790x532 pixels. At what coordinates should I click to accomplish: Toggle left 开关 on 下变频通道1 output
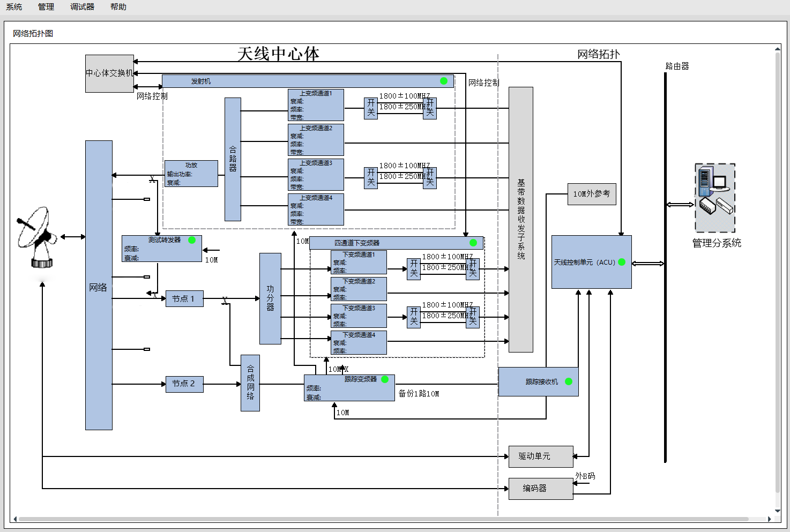414,269
